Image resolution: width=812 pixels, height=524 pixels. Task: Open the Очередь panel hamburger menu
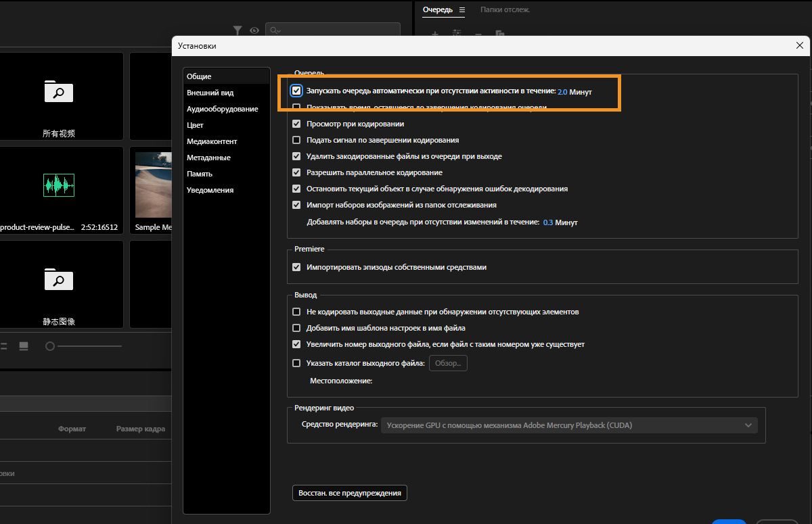[462, 10]
